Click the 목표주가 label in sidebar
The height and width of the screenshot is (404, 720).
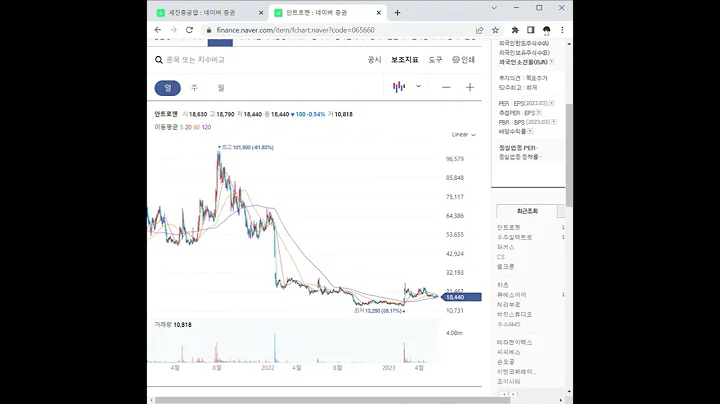[x=537, y=78]
